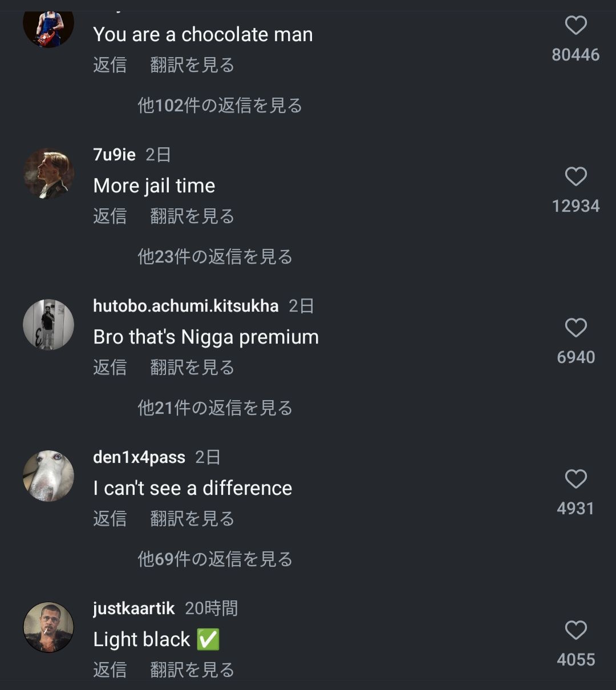Expand 21 replies under hutobo.achumi.kitsukha
This screenshot has height=690, width=616.
point(215,408)
